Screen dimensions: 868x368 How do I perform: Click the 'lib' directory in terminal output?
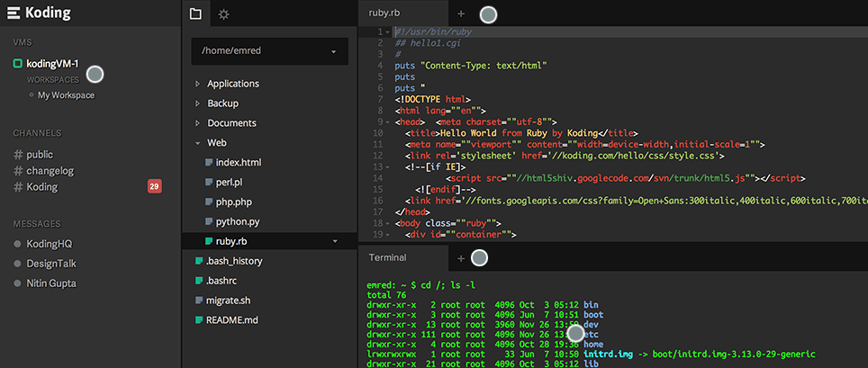pos(592,364)
